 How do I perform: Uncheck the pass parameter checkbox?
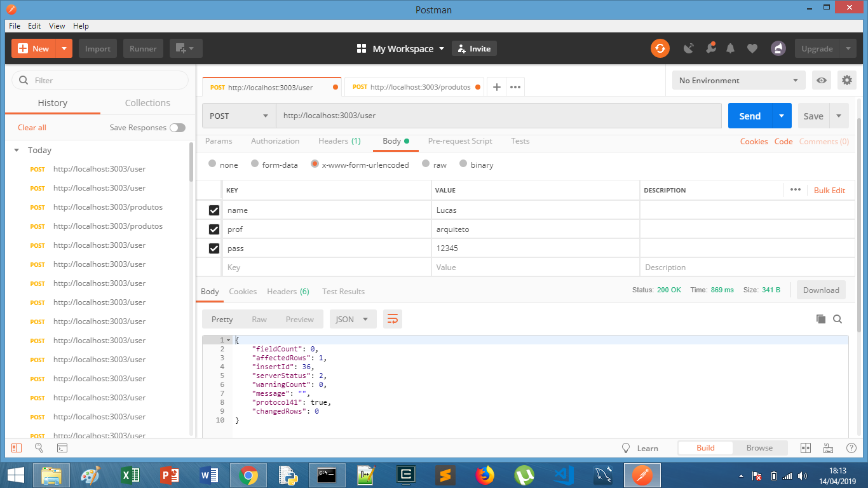[214, 248]
